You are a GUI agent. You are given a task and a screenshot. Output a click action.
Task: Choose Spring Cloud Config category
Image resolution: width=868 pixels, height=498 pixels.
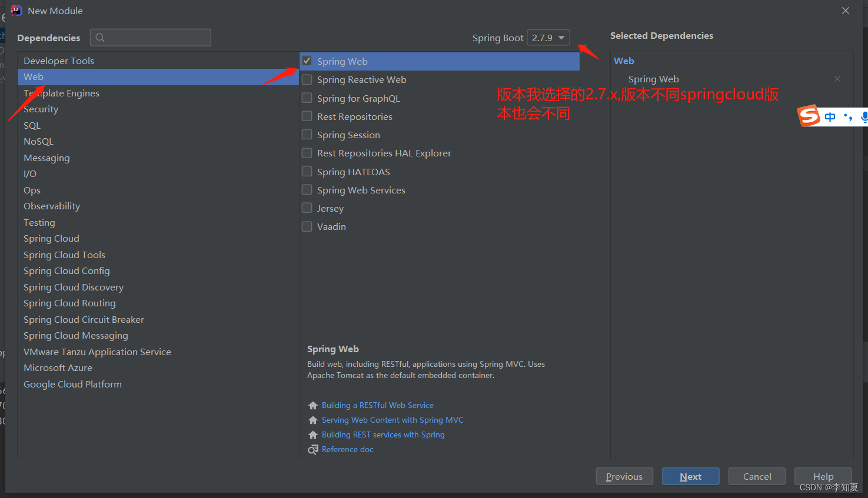(x=158, y=271)
